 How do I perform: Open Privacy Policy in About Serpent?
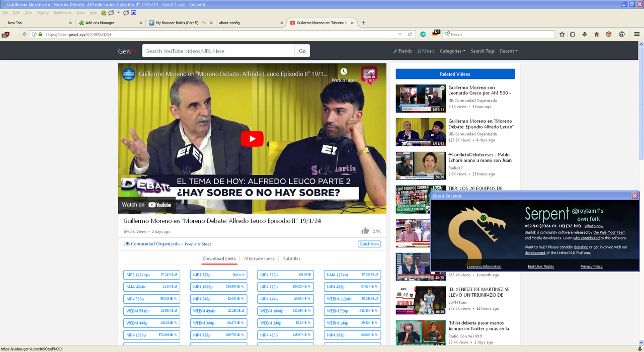point(591,267)
